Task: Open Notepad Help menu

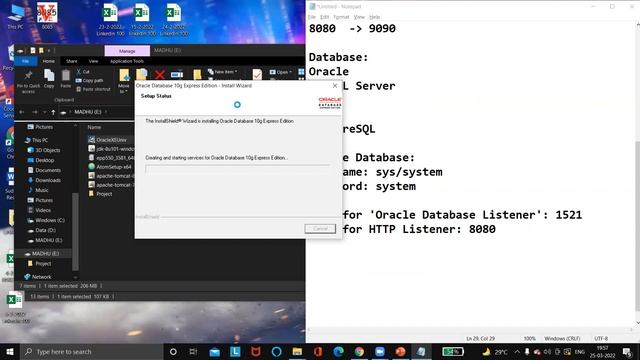Action: click(x=375, y=17)
